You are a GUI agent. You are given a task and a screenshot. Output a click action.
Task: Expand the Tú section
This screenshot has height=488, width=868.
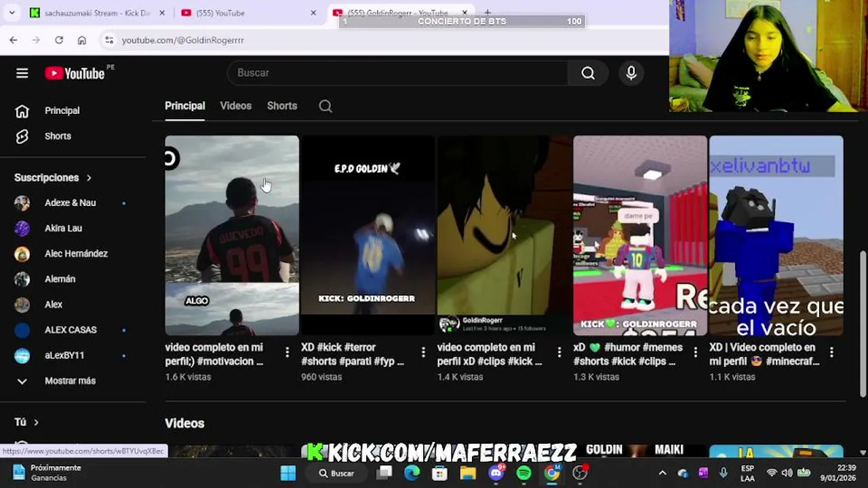pos(27,422)
